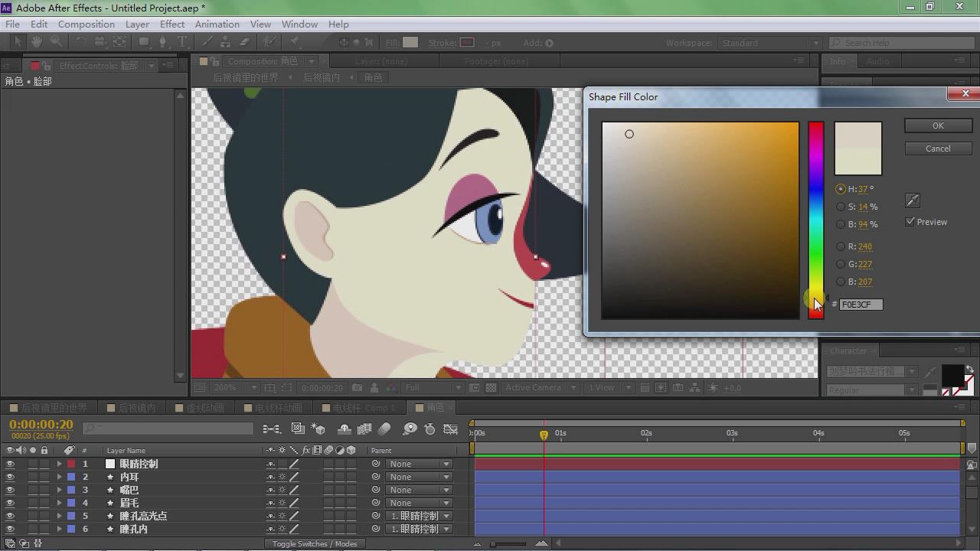This screenshot has height=551, width=980.
Task: Click the 0:00:00:20 current time display
Action: coord(41,425)
